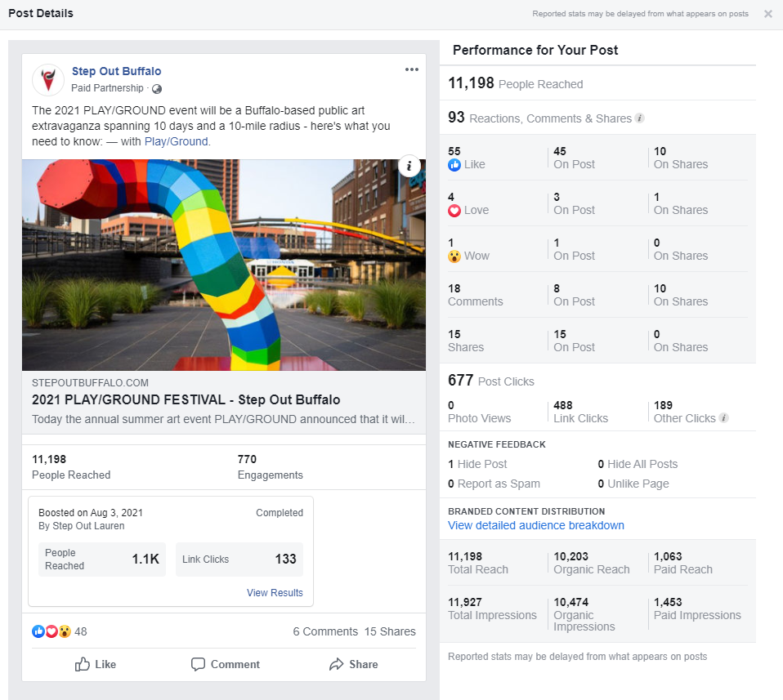783x700 pixels.
Task: Click the boosted post People Reached 1.1K box
Action: [102, 560]
